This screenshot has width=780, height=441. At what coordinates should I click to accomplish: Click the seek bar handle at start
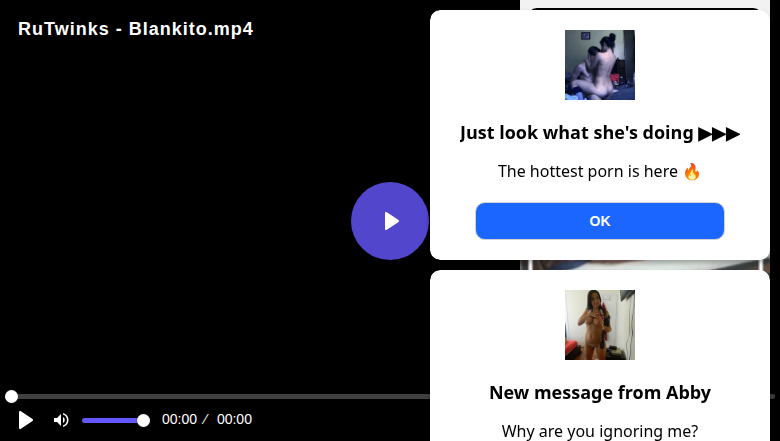click(11, 397)
